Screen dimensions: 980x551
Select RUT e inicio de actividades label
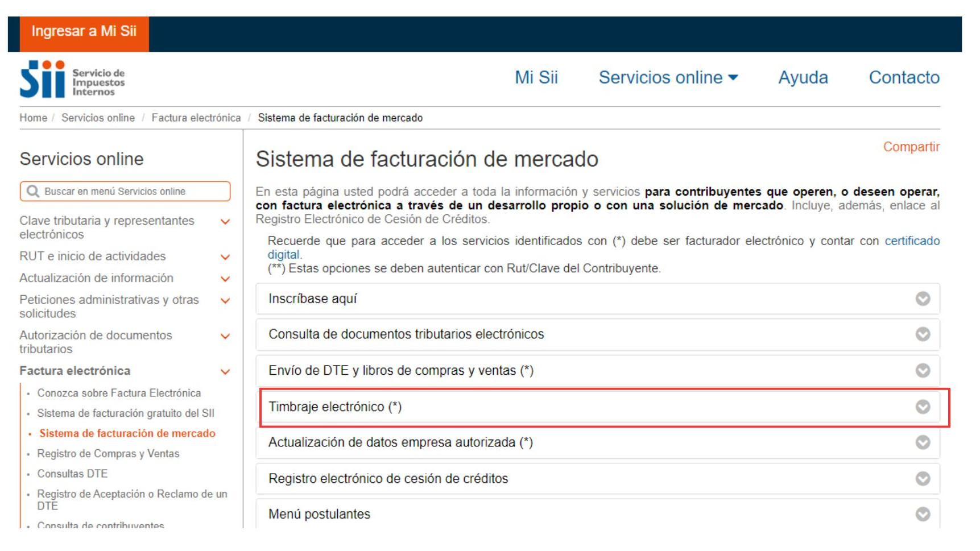93,256
